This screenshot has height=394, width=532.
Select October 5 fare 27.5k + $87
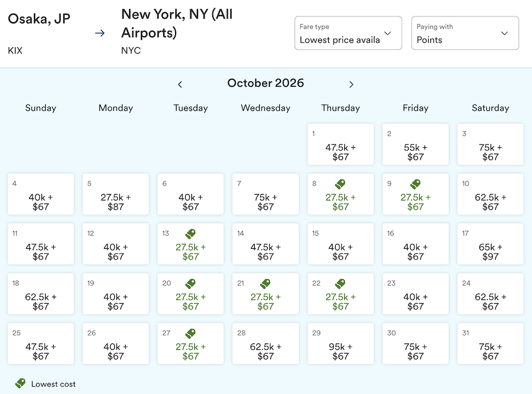[x=115, y=194]
